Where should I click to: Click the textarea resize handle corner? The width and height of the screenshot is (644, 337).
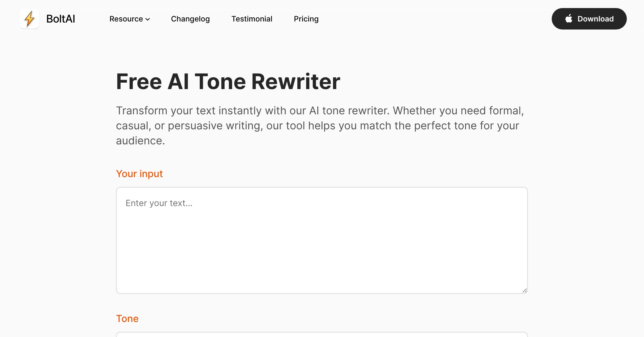tap(525, 291)
